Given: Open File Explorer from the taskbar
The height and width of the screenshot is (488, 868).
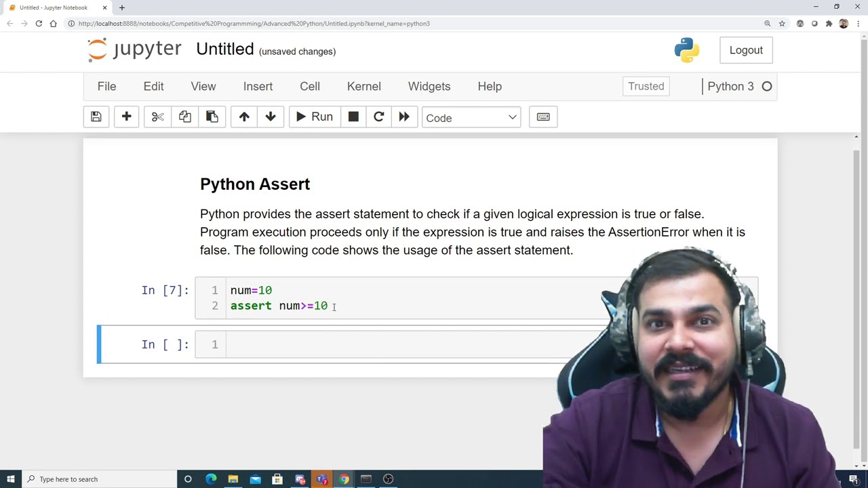Looking at the screenshot, I should (233, 479).
